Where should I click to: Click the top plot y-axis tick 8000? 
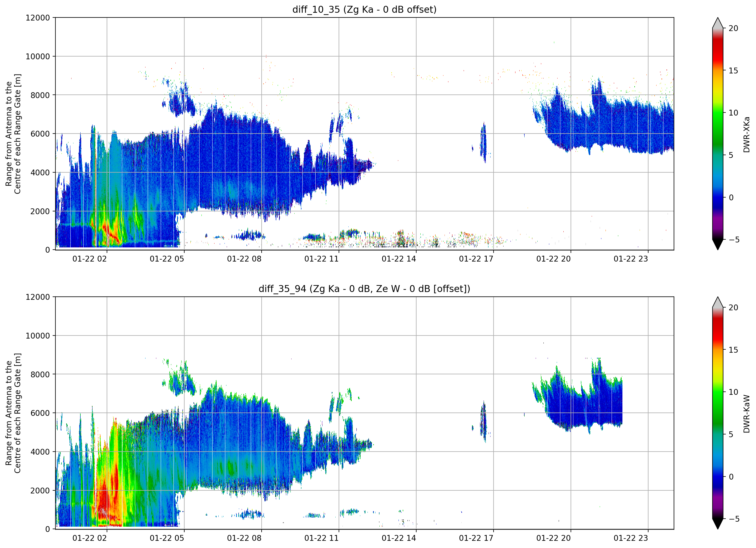(40, 95)
